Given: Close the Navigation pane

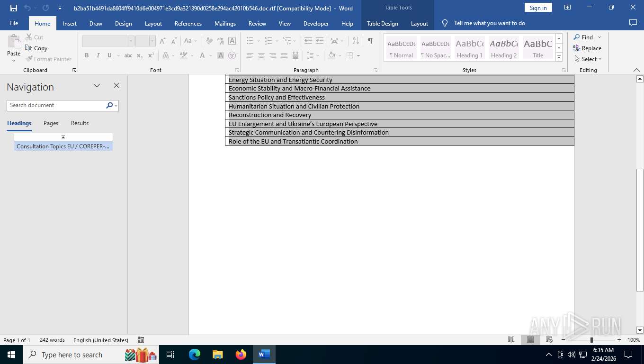Looking at the screenshot, I should [x=116, y=85].
